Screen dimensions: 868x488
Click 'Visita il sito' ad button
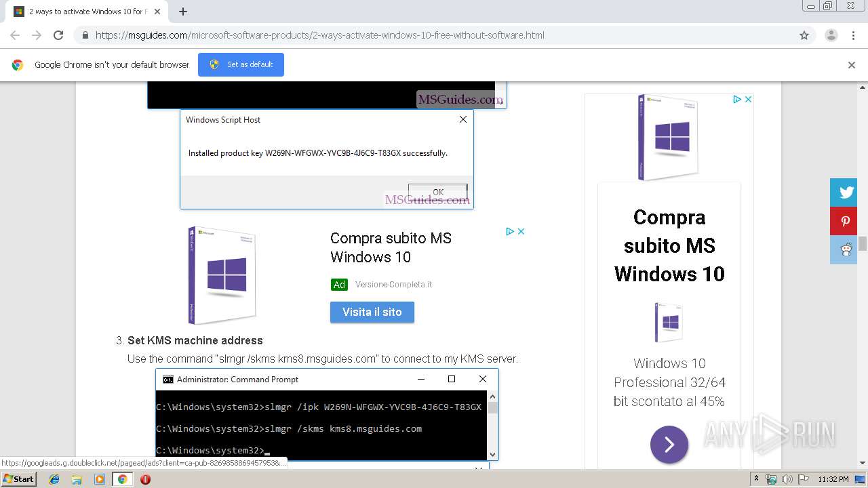[x=372, y=312]
